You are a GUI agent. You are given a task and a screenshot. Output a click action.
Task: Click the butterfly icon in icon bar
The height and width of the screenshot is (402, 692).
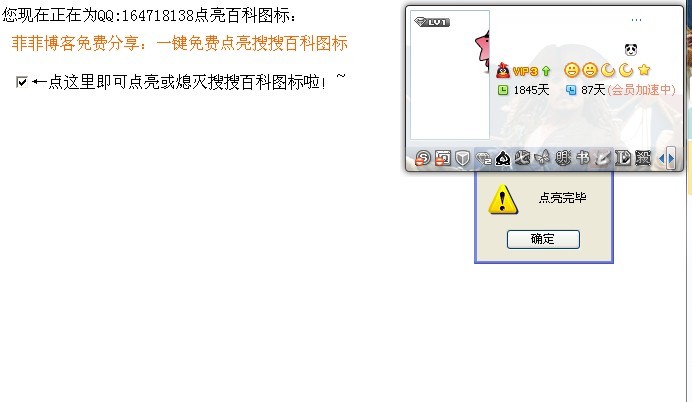click(542, 158)
